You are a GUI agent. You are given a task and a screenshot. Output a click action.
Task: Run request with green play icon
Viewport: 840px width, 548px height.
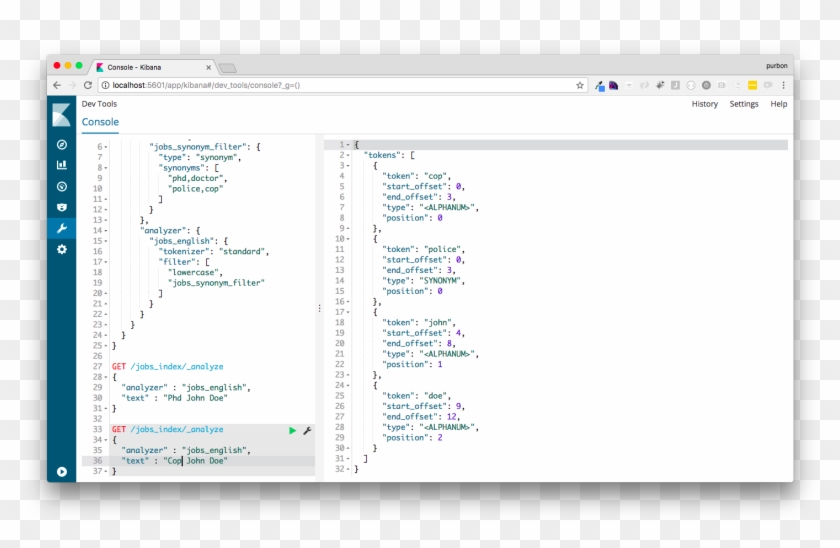tap(292, 430)
